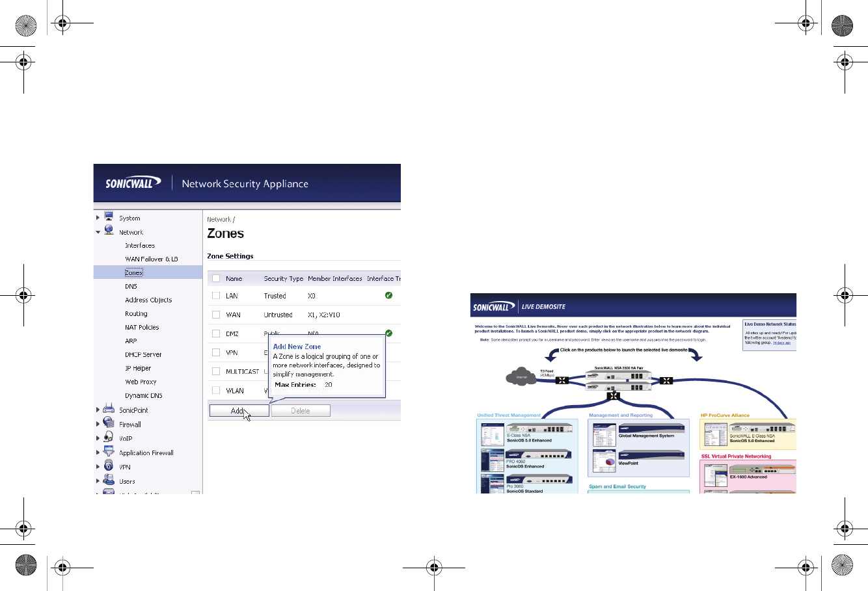The width and height of the screenshot is (868, 591).
Task: Click the Pro 3060 appliance image
Action: click(x=539, y=480)
